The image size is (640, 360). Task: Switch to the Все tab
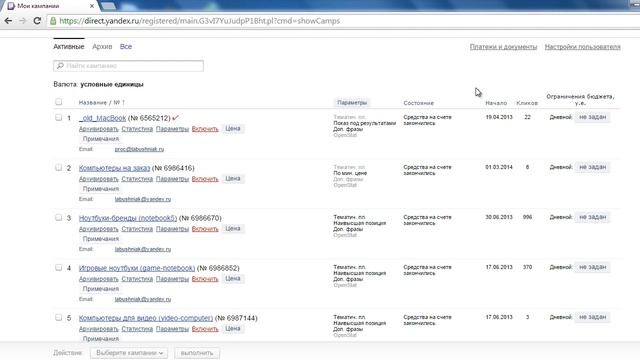[126, 47]
